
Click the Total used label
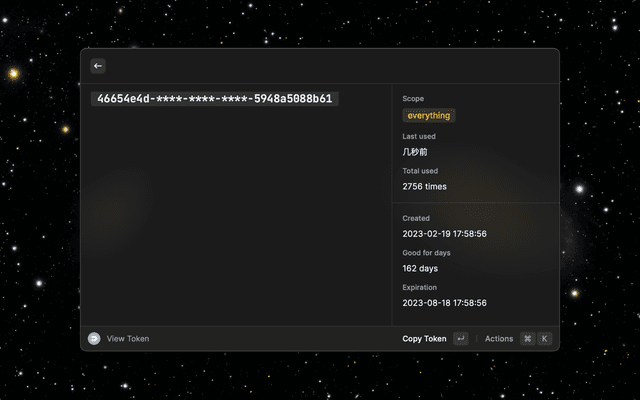(x=420, y=171)
